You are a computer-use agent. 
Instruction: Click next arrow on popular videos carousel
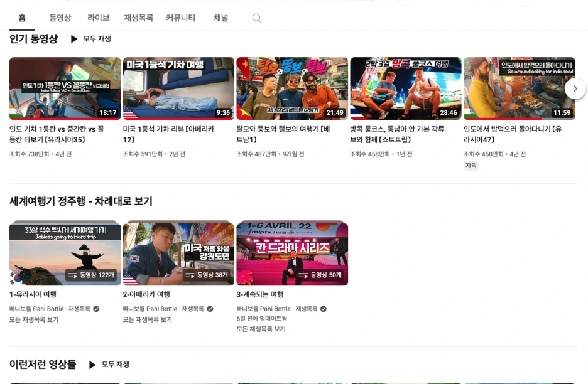(575, 89)
